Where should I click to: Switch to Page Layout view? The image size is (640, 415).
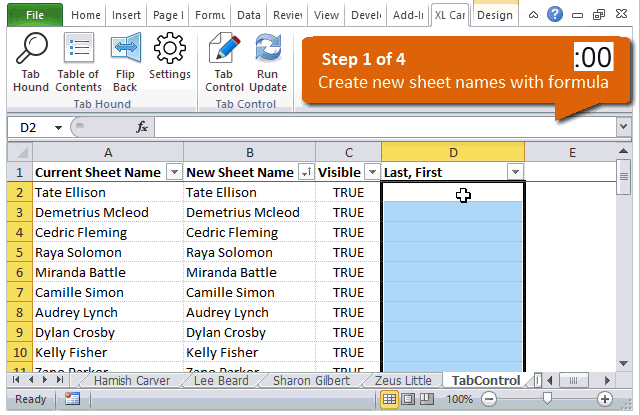pos(410,399)
